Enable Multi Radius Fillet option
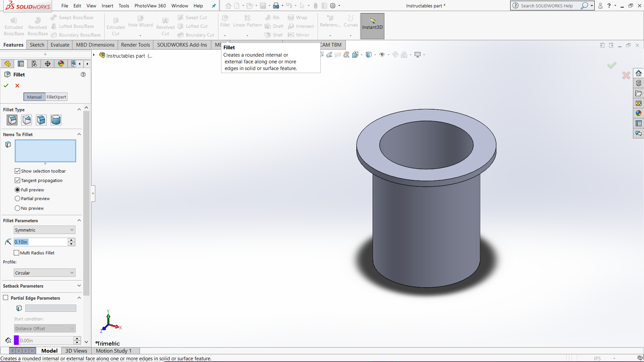Image resolution: width=644 pixels, height=362 pixels. (x=16, y=252)
